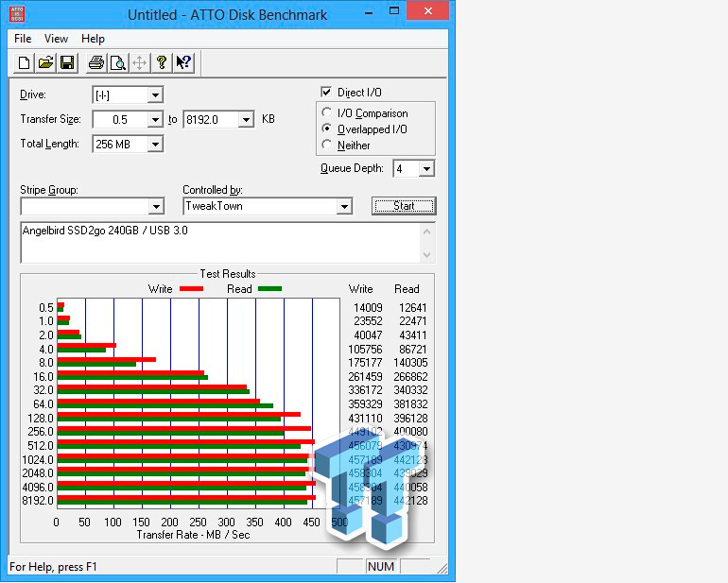Maximize the ATTO Disk Benchmark window
This screenshot has width=728, height=583.
394,11
